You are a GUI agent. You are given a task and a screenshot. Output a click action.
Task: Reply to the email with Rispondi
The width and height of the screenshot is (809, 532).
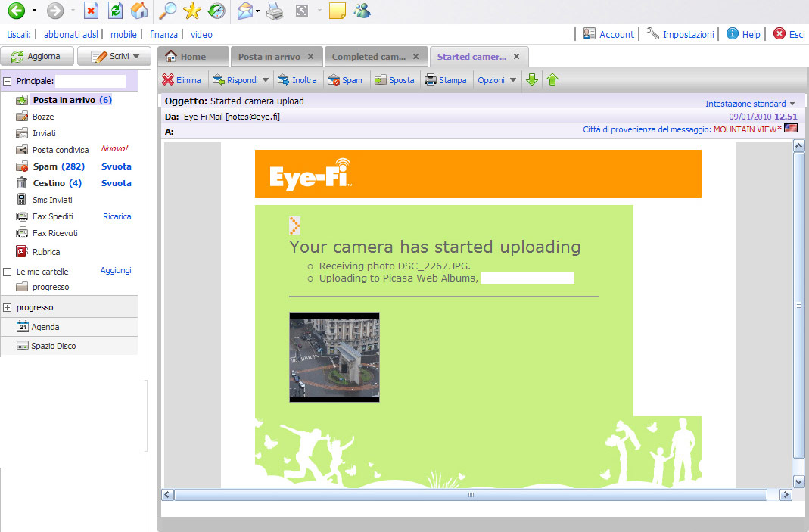click(235, 80)
